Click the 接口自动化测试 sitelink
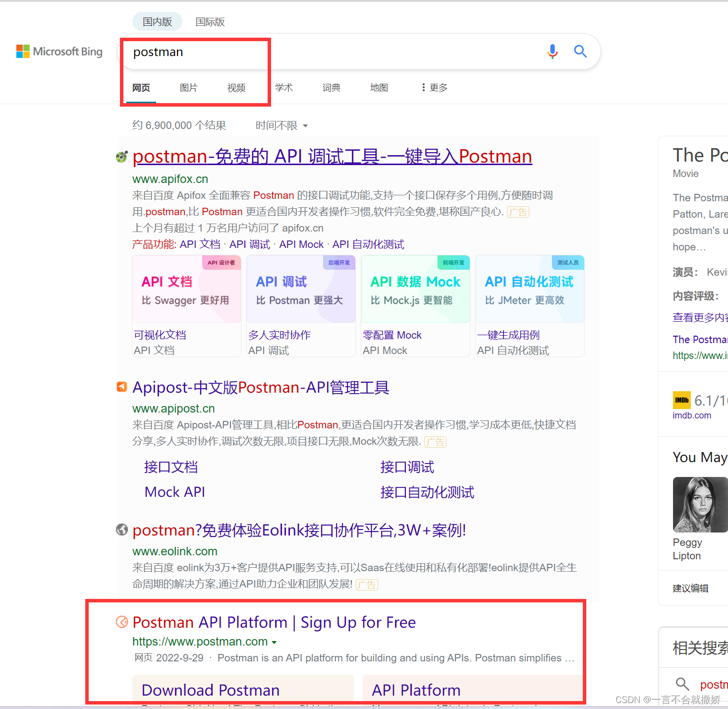 [x=427, y=492]
